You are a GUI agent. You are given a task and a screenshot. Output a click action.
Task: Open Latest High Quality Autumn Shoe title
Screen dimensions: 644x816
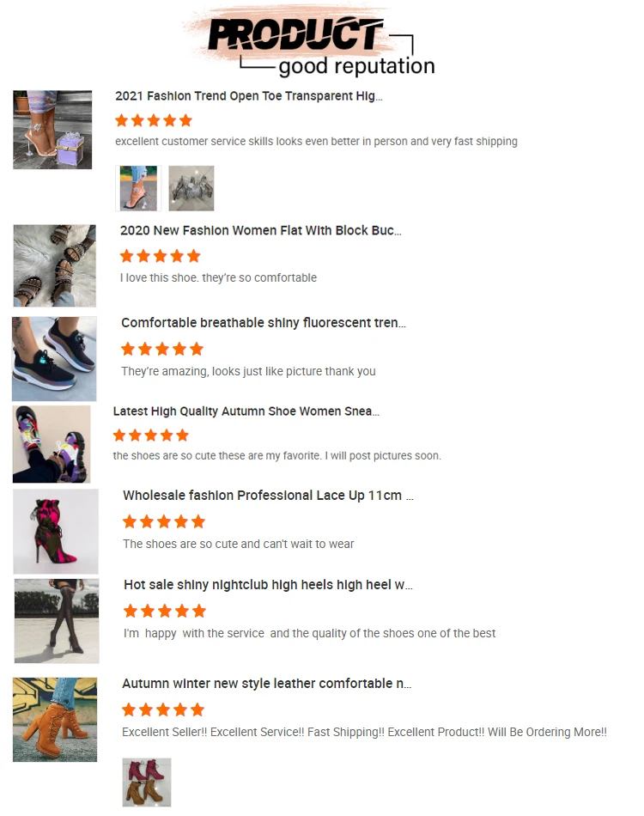point(246,411)
